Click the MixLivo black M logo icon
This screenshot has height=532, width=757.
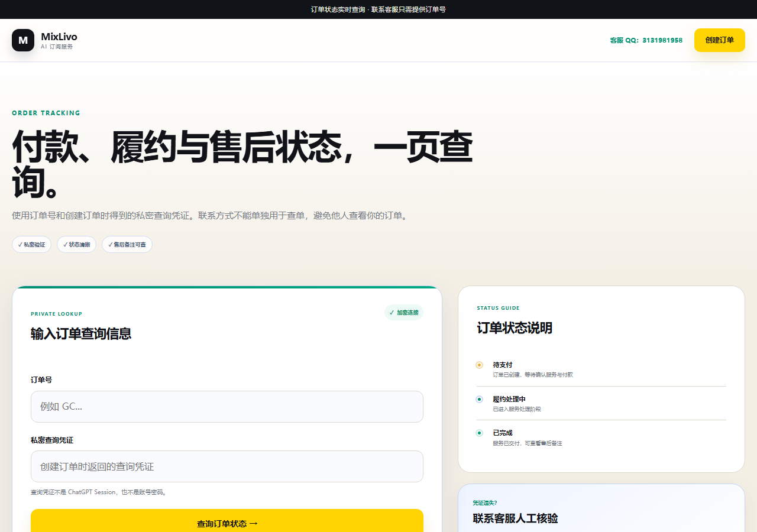coord(23,40)
